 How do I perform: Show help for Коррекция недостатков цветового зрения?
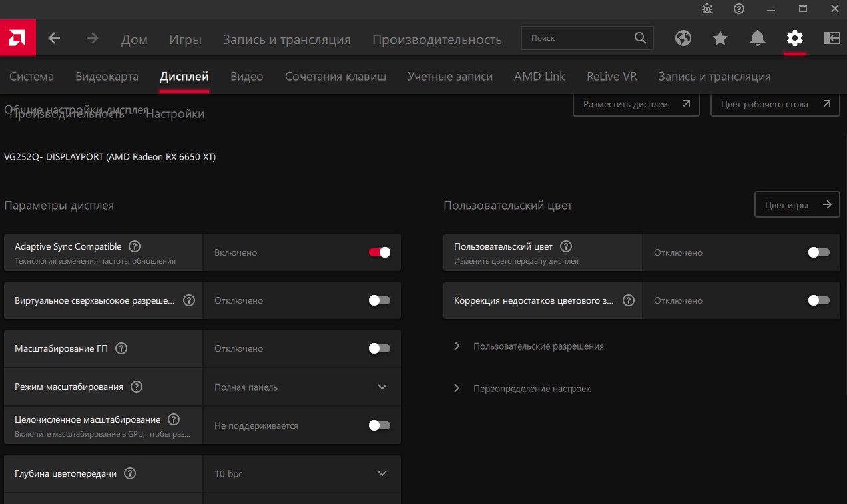pos(628,300)
